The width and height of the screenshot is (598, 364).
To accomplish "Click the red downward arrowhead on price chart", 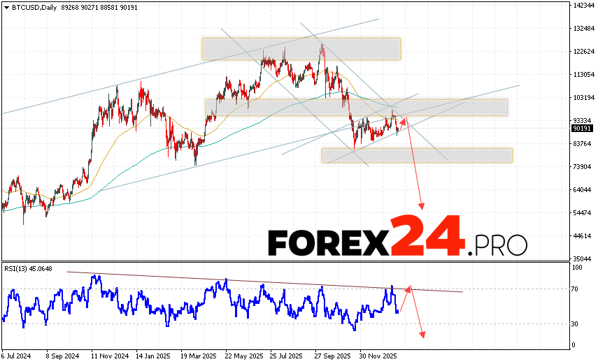I will point(422,206).
